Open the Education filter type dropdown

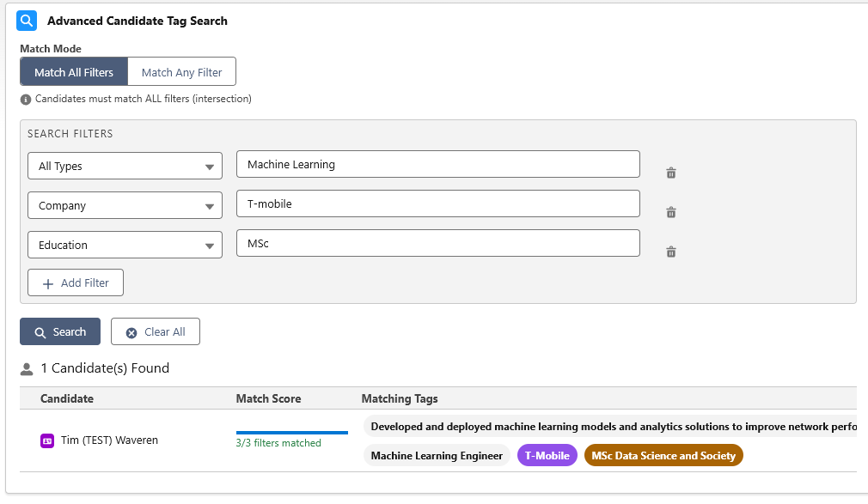point(124,244)
